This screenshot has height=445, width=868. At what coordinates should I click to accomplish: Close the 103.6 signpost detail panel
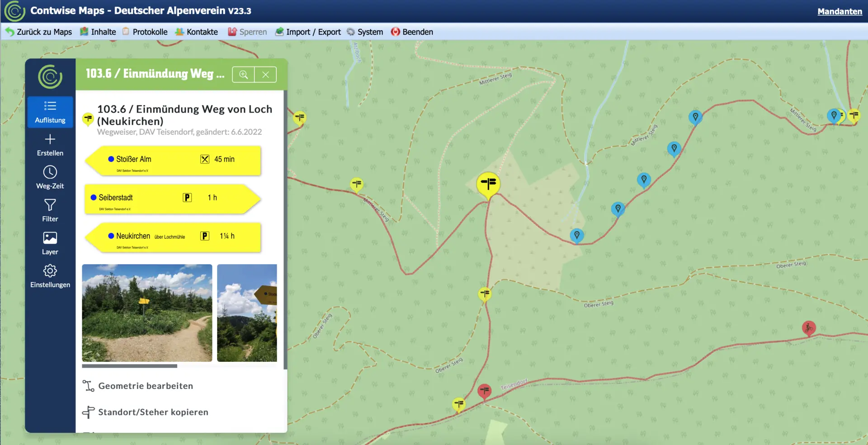tap(265, 75)
